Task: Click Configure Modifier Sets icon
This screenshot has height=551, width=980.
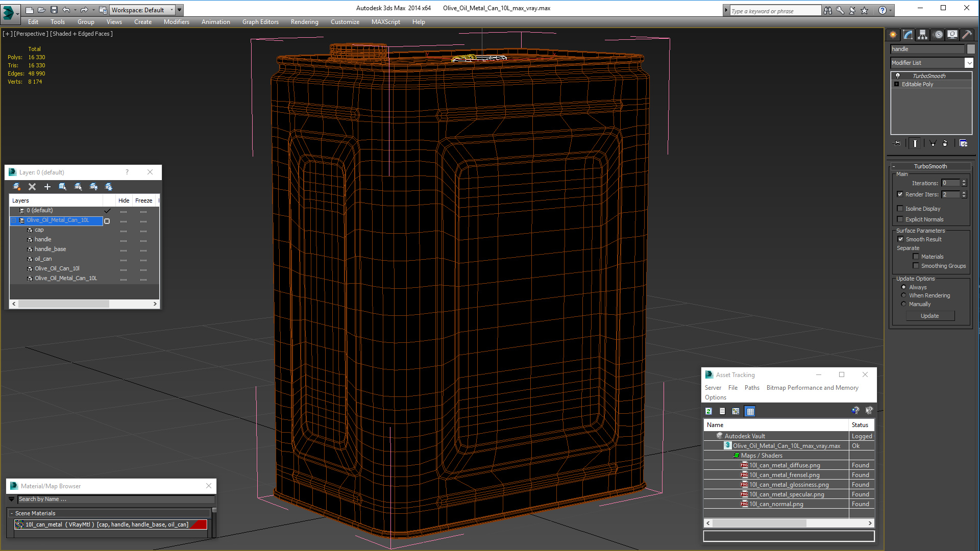Action: pyautogui.click(x=963, y=143)
